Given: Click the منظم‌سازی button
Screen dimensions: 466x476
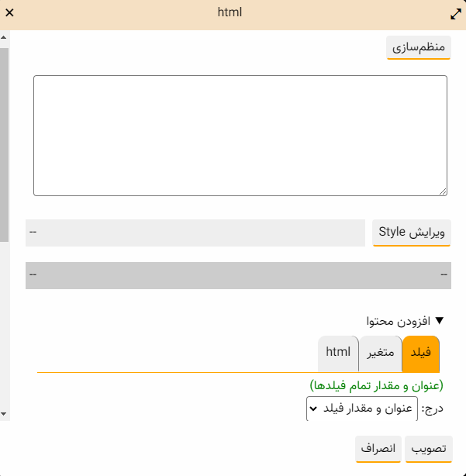Looking at the screenshot, I should [x=419, y=47].
